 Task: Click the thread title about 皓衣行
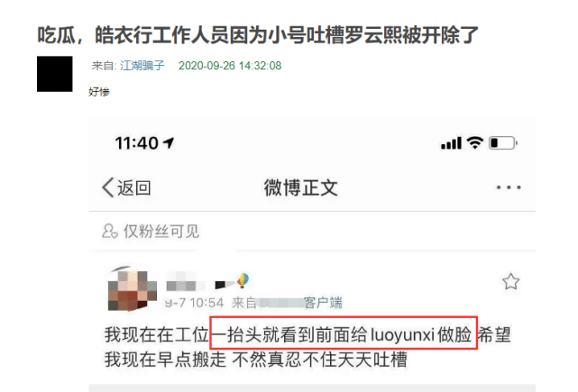(x=258, y=35)
